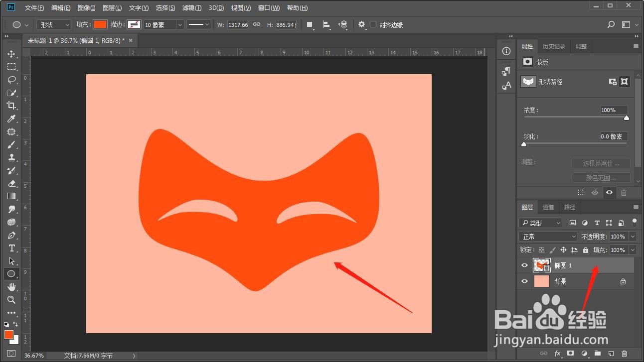Select the Horizontal Type tool
The width and height of the screenshot is (644, 362).
pos(11,248)
